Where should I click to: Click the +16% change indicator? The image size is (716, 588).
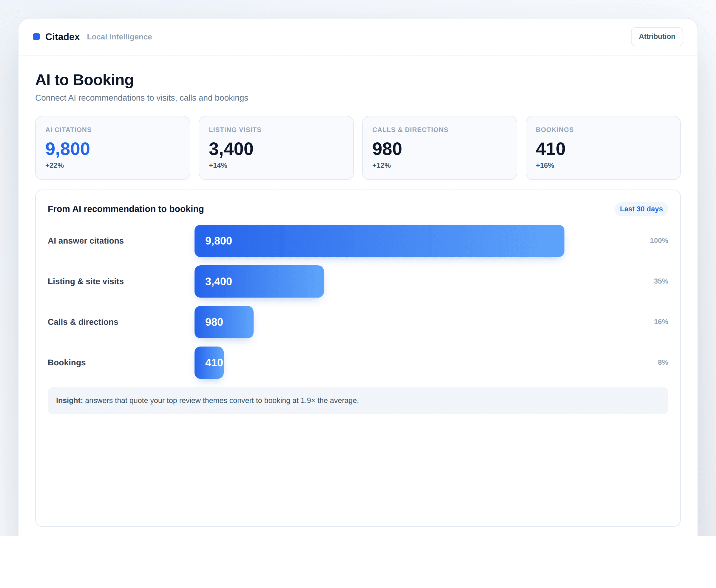[545, 165]
